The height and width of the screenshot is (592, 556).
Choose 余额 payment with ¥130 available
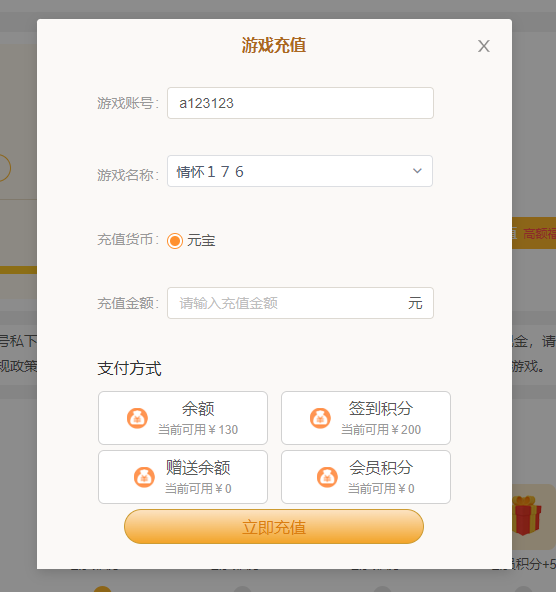pos(183,418)
